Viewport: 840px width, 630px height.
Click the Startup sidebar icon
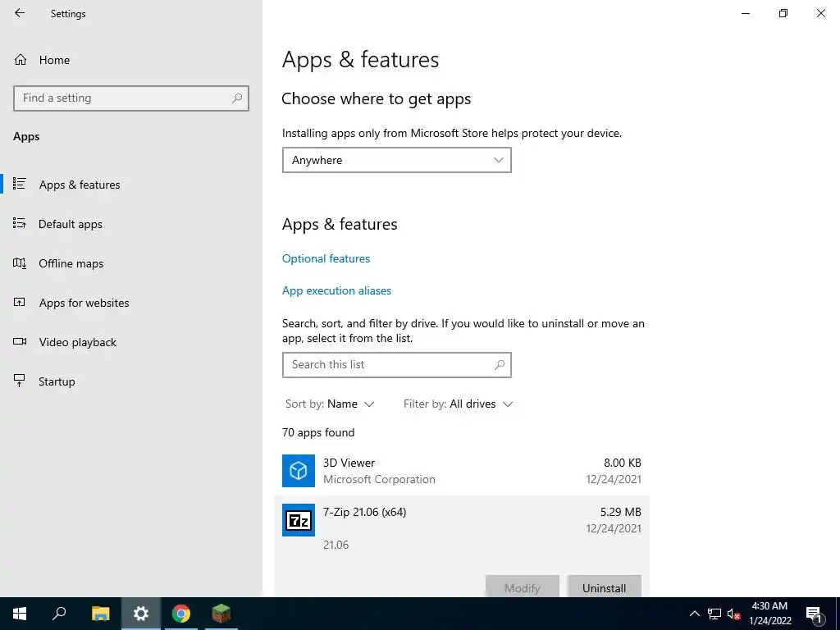[x=20, y=381]
